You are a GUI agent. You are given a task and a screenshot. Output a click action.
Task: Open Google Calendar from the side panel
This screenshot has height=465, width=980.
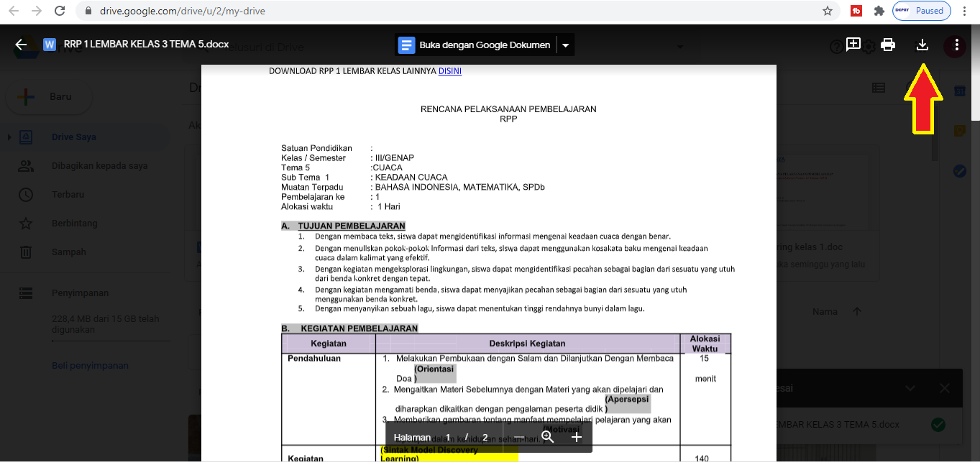(960, 91)
